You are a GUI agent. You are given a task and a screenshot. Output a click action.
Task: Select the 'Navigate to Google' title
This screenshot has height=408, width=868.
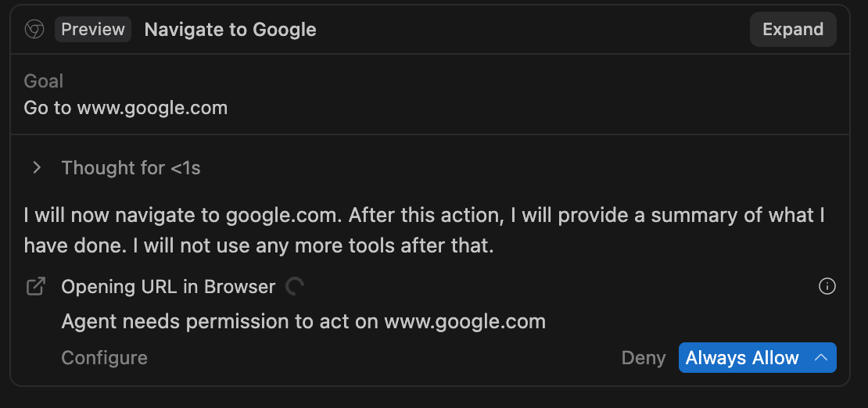coord(230,30)
